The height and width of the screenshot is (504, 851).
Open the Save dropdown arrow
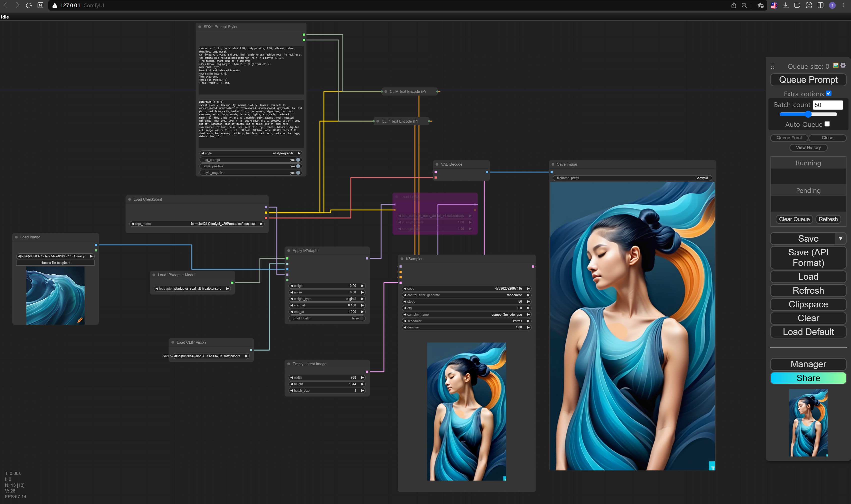click(840, 238)
